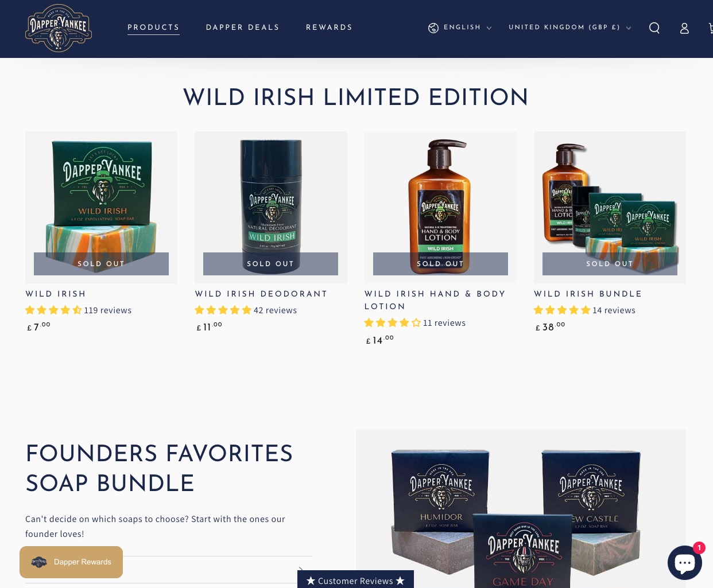
Task: Click the Wild Irish Bundle star rating
Action: tap(562, 310)
